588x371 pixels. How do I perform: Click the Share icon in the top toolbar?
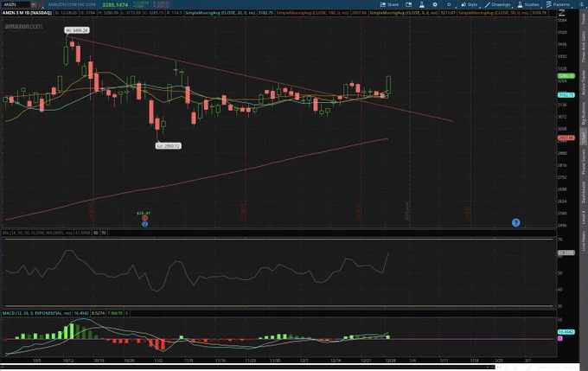(389, 4)
